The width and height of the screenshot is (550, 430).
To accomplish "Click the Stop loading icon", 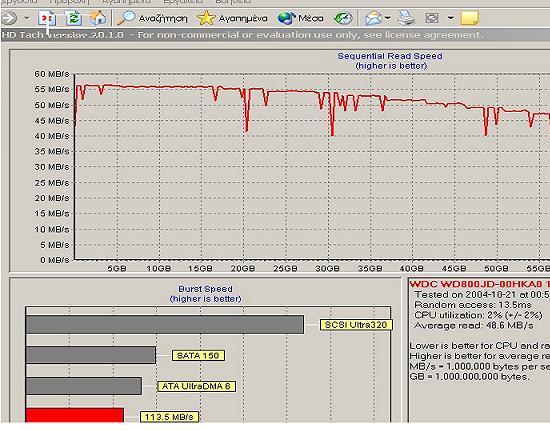I will tap(47, 18).
